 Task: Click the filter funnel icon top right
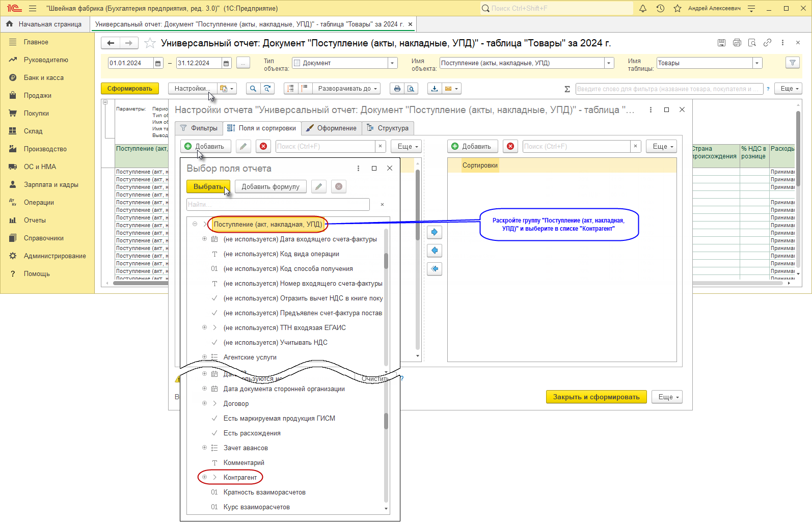coord(793,63)
